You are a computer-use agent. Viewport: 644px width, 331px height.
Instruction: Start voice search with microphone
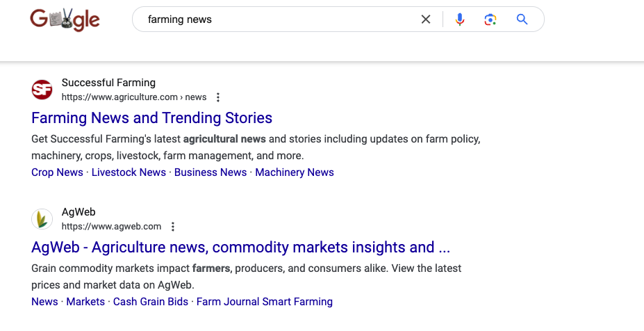pyautogui.click(x=459, y=19)
